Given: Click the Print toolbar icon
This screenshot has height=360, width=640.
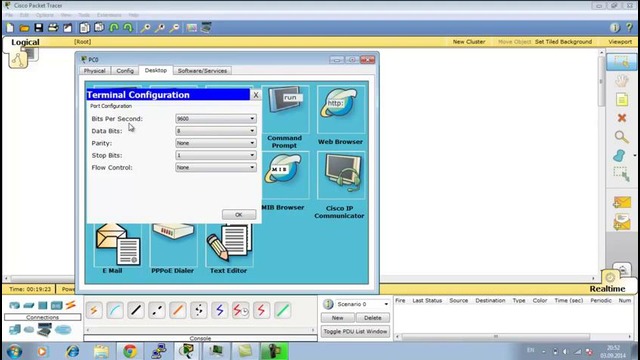Looking at the screenshot, I should pos(53,28).
